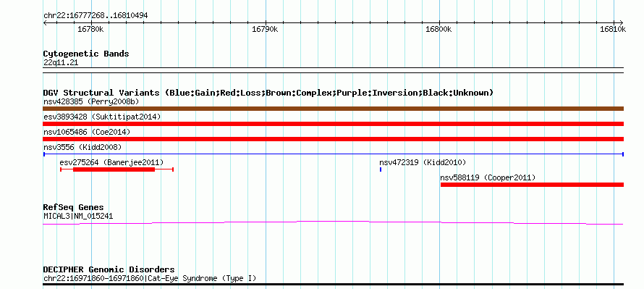Click the red nsv588119 loss bar
Screen dimensions: 644x289
click(533, 185)
